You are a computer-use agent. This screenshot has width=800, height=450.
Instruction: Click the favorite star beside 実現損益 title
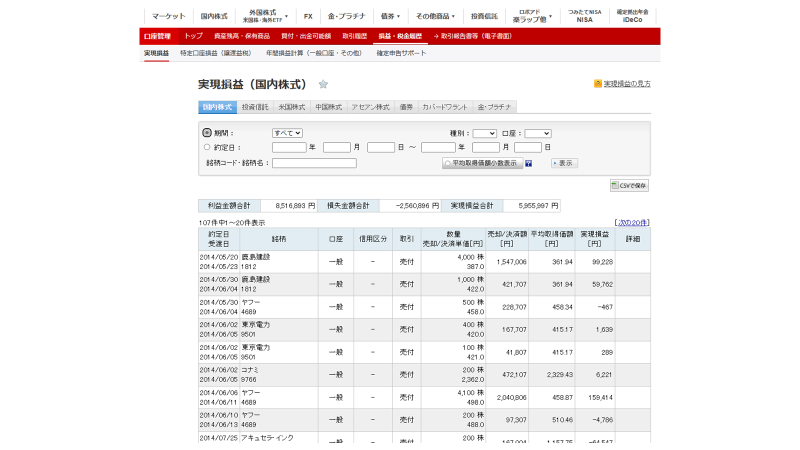pos(323,84)
